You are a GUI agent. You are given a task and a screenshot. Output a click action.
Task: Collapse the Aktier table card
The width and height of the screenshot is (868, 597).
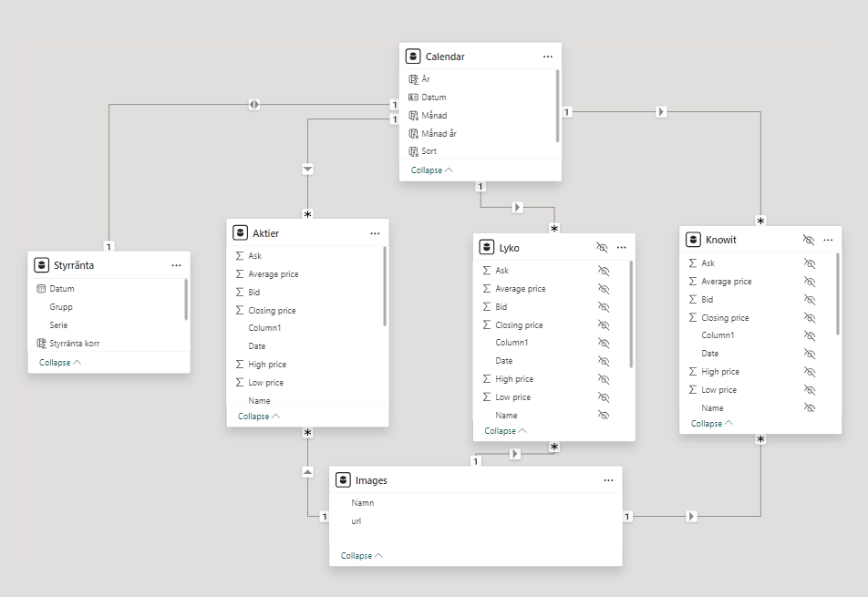click(x=259, y=416)
